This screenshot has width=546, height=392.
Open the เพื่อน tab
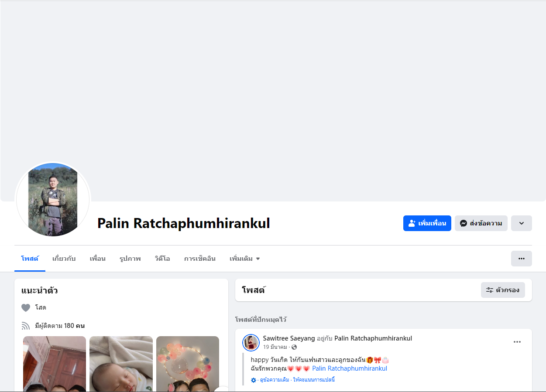(x=98, y=259)
